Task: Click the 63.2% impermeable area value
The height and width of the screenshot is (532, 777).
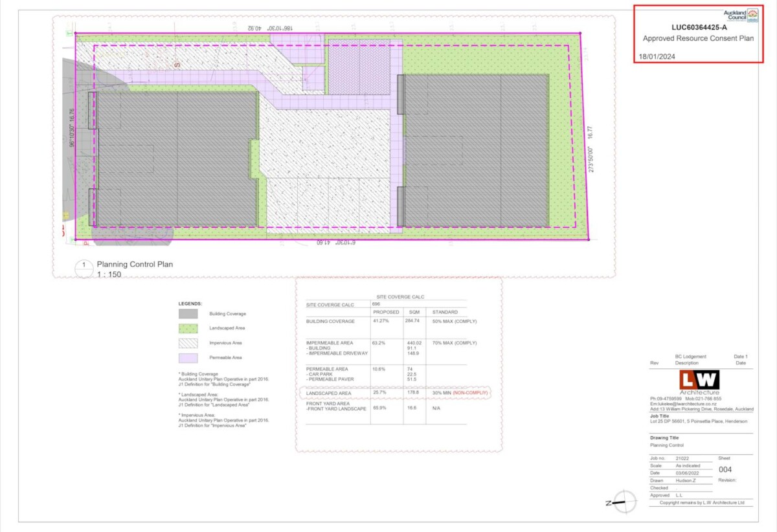Action: (x=379, y=343)
